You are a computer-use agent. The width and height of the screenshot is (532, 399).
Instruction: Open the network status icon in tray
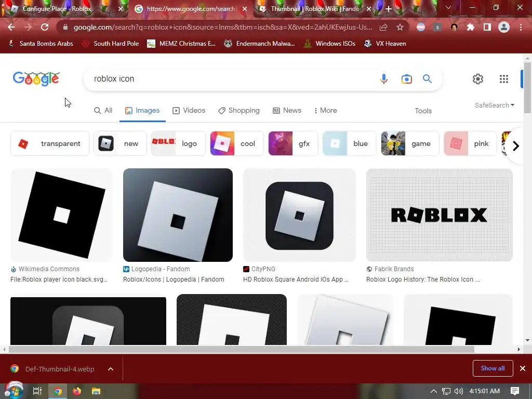point(446,391)
